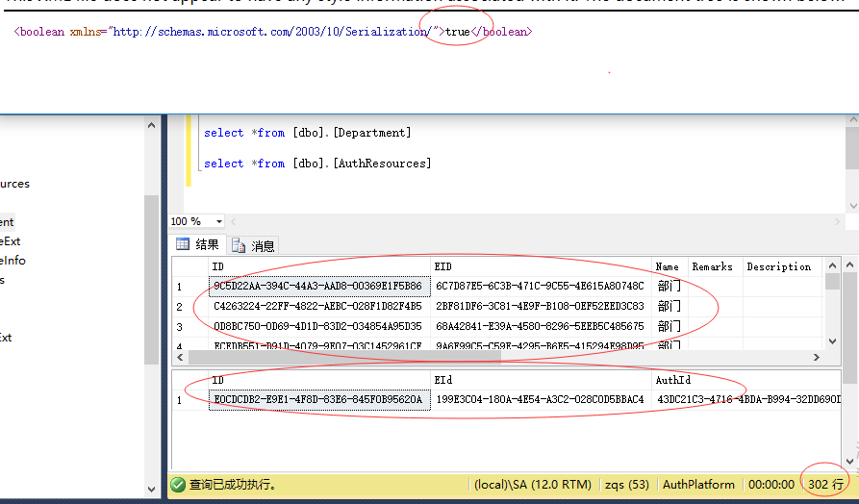Select cell 9C5D22AA-394C-44A3-AAD8-00369E1F5B86

pyautogui.click(x=319, y=286)
